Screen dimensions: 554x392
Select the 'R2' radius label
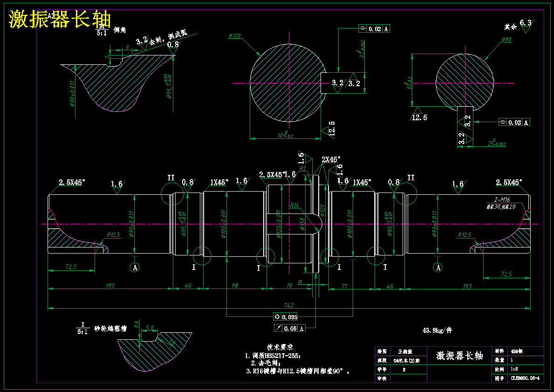(303, 169)
